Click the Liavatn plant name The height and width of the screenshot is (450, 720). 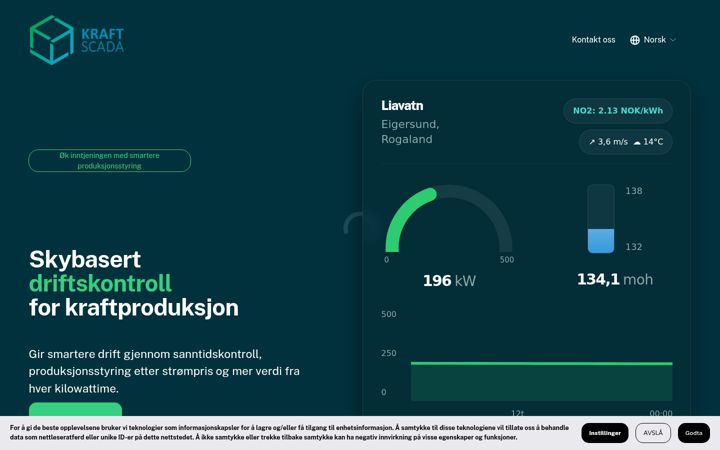[402, 106]
